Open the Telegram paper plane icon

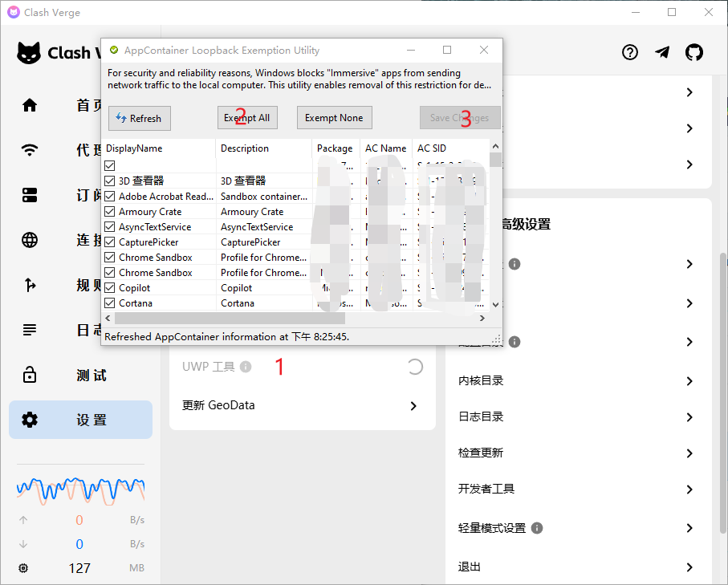(x=662, y=52)
